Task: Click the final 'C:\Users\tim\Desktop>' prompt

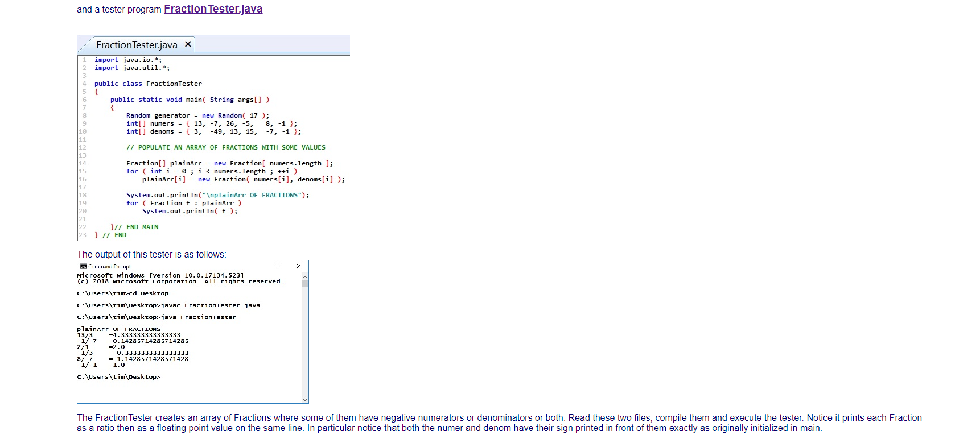Action: (118, 377)
